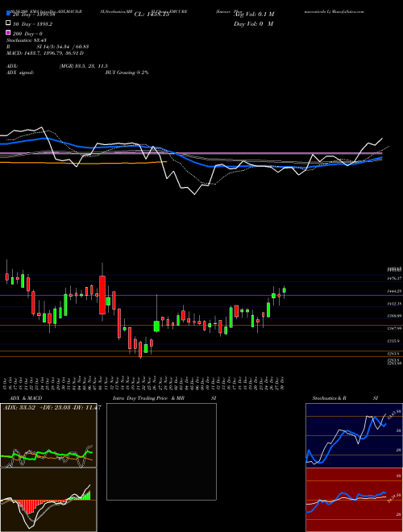
Task: Click the CL closing price value at top
Action: (x=152, y=15)
